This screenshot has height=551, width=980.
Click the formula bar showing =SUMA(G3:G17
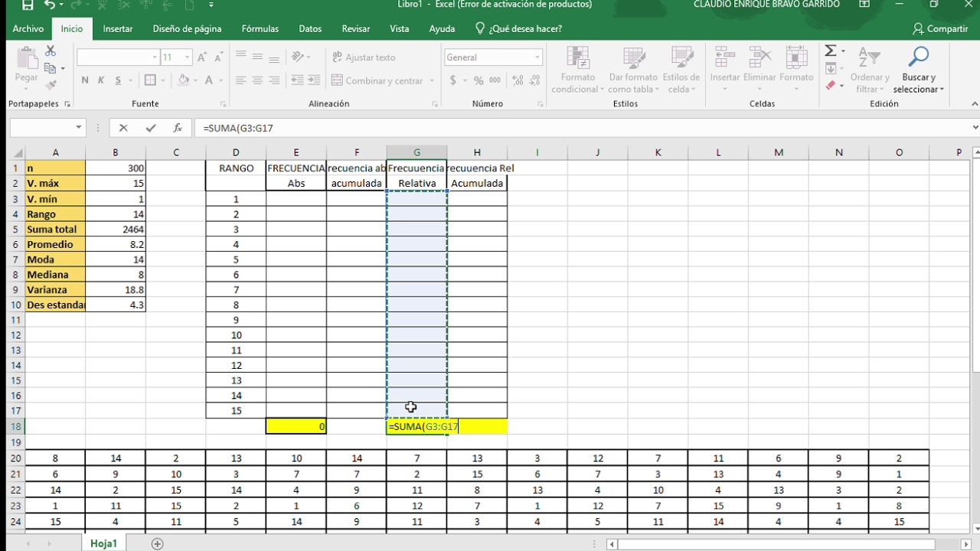(x=582, y=129)
